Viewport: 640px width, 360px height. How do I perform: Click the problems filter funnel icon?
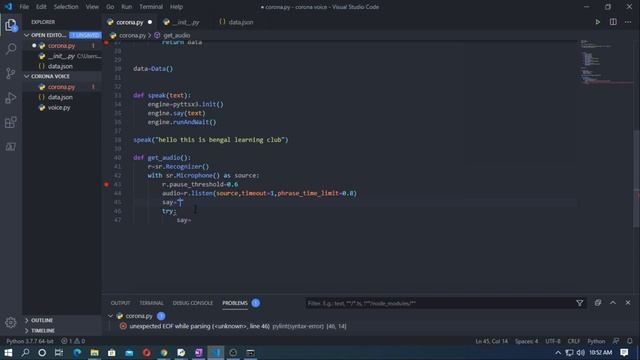point(580,303)
